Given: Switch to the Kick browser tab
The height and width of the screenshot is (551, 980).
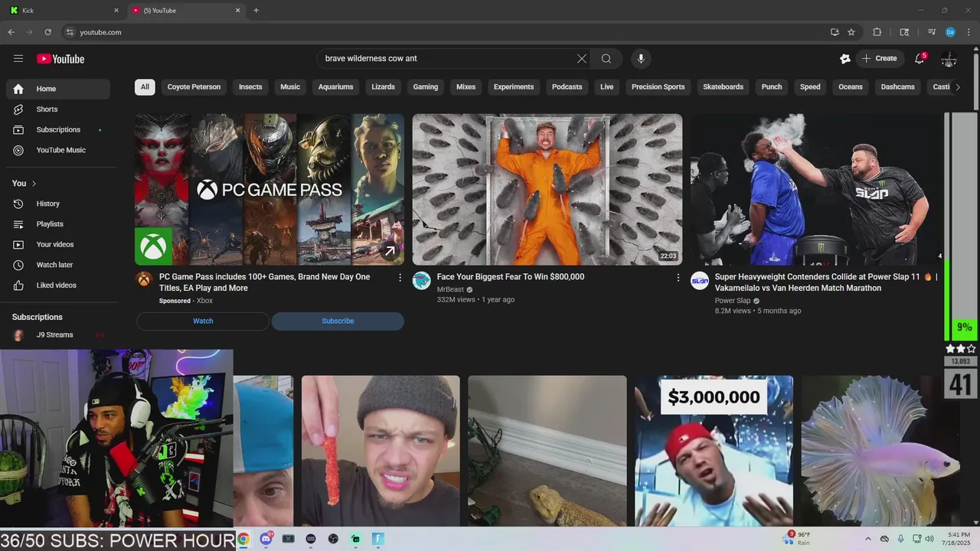Looking at the screenshot, I should [x=61, y=11].
